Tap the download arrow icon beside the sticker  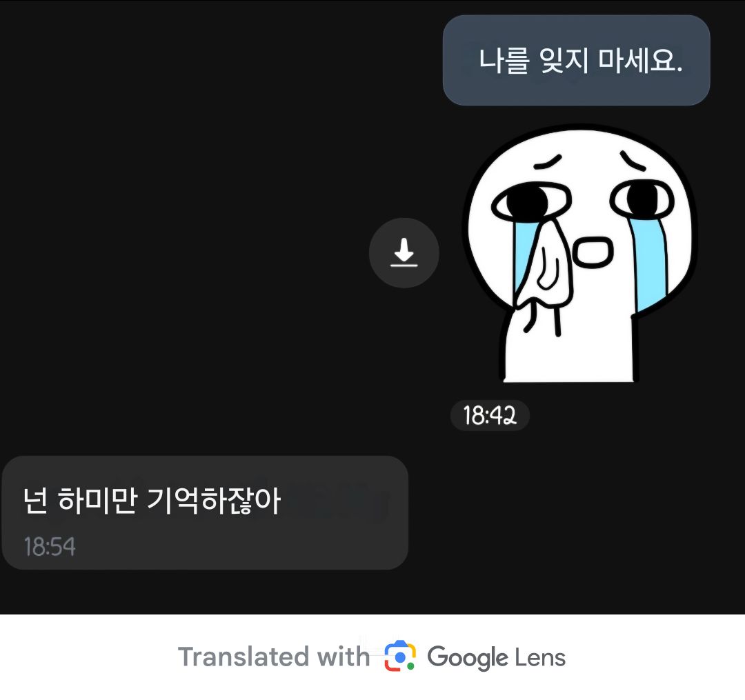[x=404, y=253]
